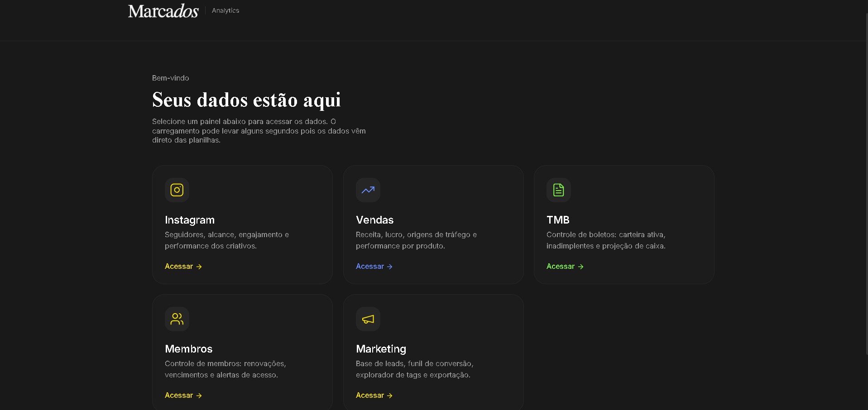The image size is (868, 410).
Task: Select the Instagram card title
Action: (x=190, y=220)
